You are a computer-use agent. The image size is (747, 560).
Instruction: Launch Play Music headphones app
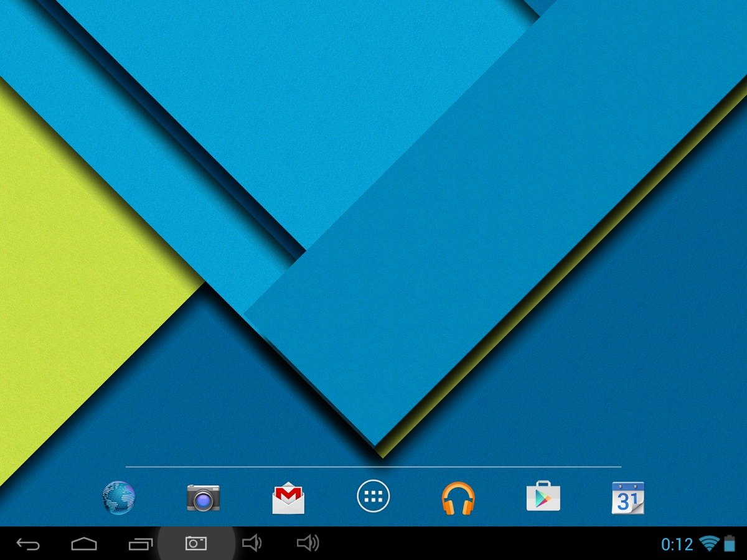pos(458,498)
